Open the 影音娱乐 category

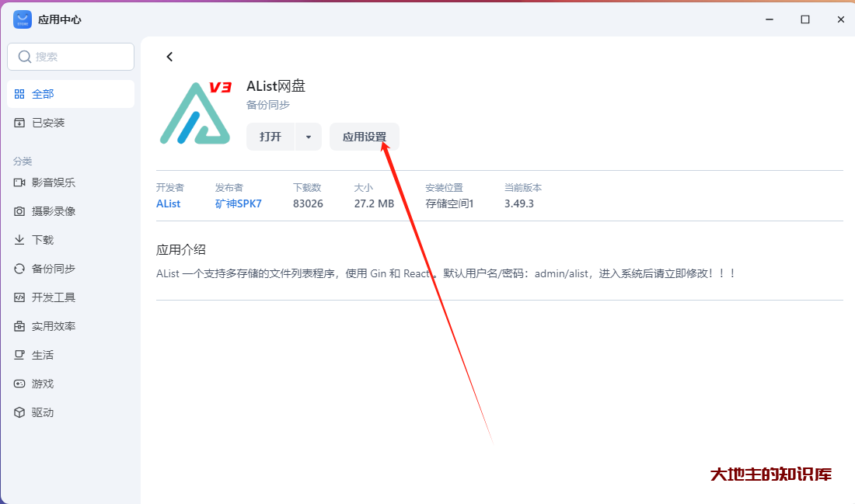[x=71, y=182]
